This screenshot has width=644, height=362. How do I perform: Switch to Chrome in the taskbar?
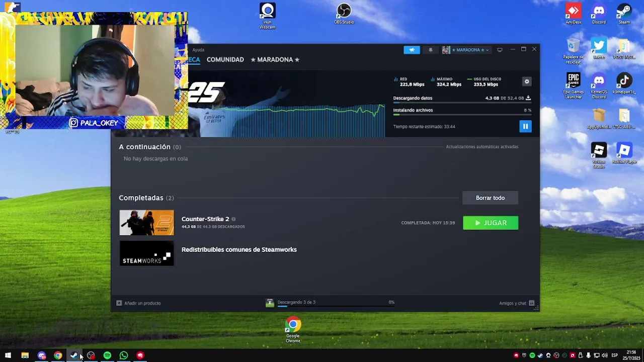click(58, 355)
